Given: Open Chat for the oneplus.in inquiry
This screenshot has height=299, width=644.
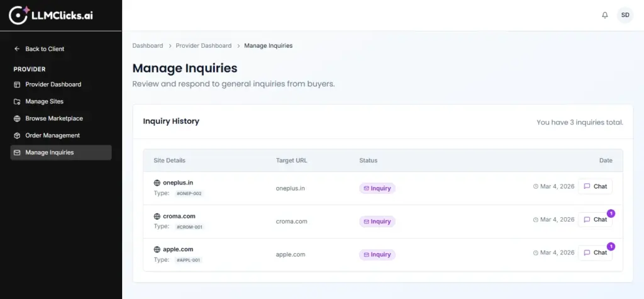Looking at the screenshot, I should point(595,186).
